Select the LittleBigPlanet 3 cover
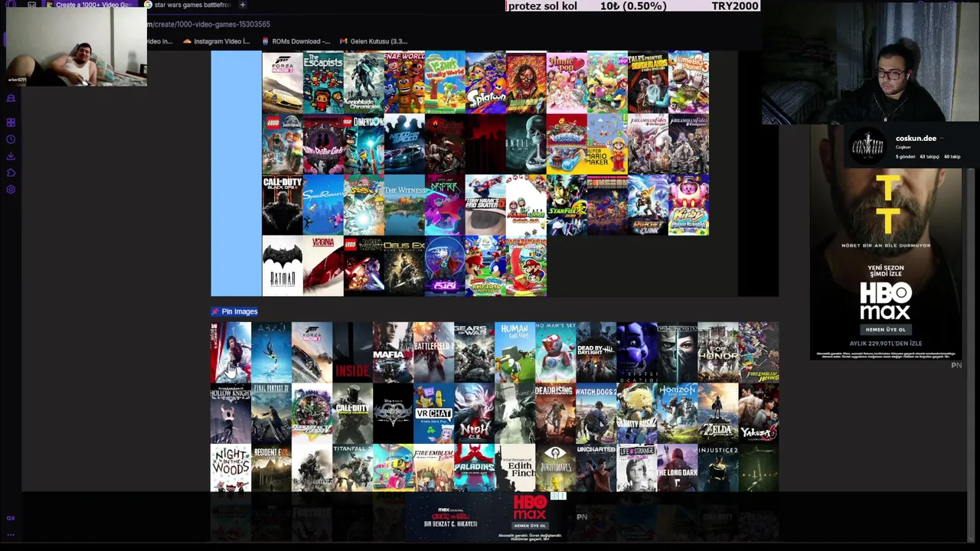Image resolution: width=980 pixels, height=551 pixels. click(x=688, y=83)
